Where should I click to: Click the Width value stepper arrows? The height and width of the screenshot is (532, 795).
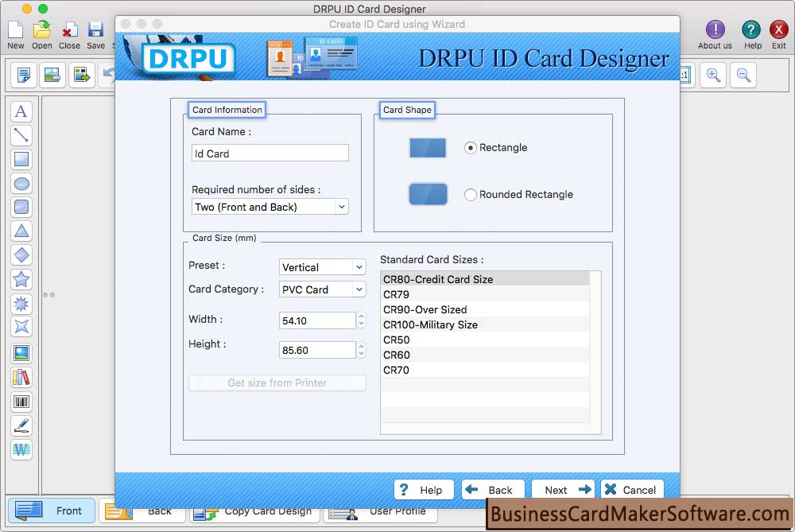point(361,320)
